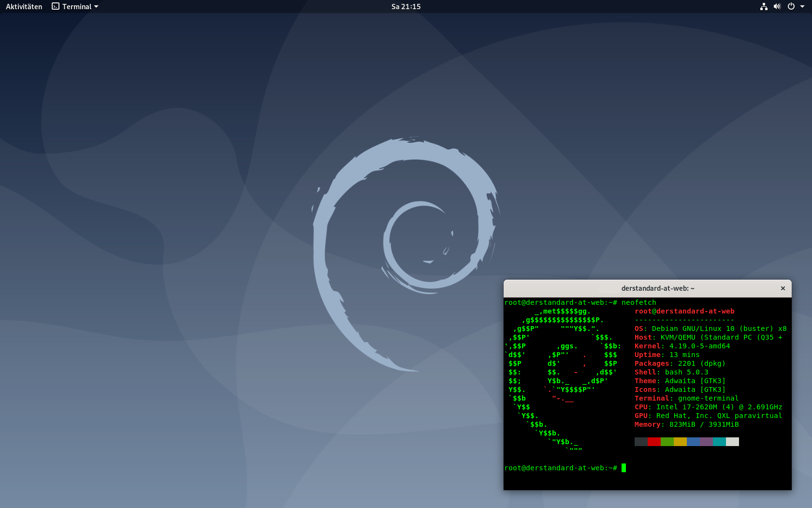
Task: Click at the terminal command prompt line
Action: (x=561, y=468)
